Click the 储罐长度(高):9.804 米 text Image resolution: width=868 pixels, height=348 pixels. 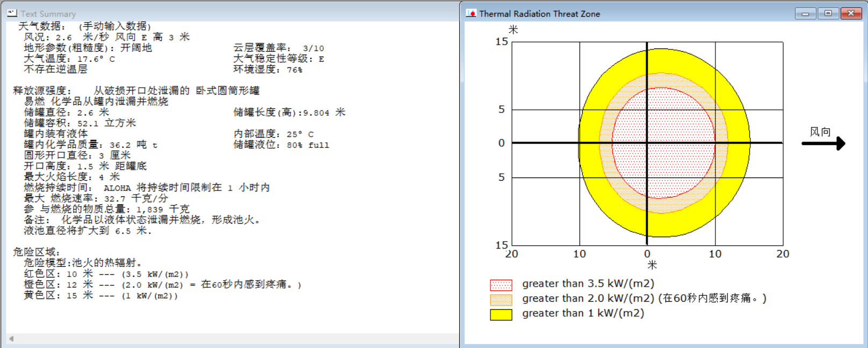290,112
